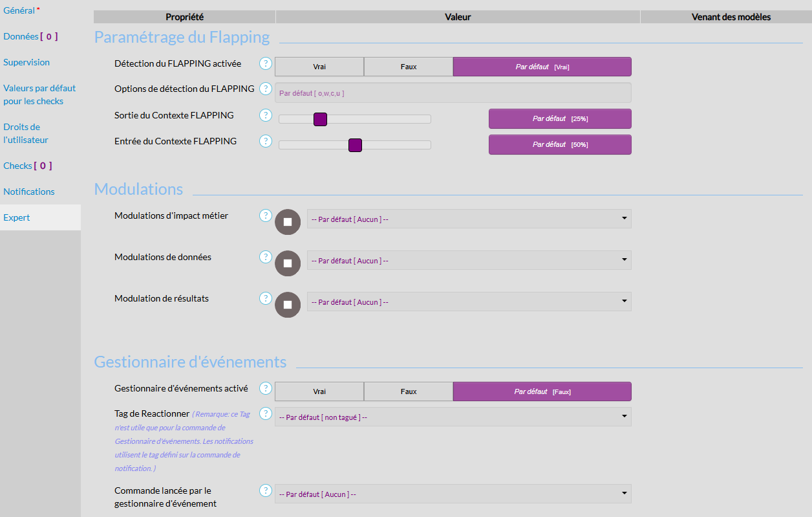Image resolution: width=812 pixels, height=517 pixels.
Task: Click help icon beside Entrée du Contexte FLAPPING
Action: coord(266,141)
